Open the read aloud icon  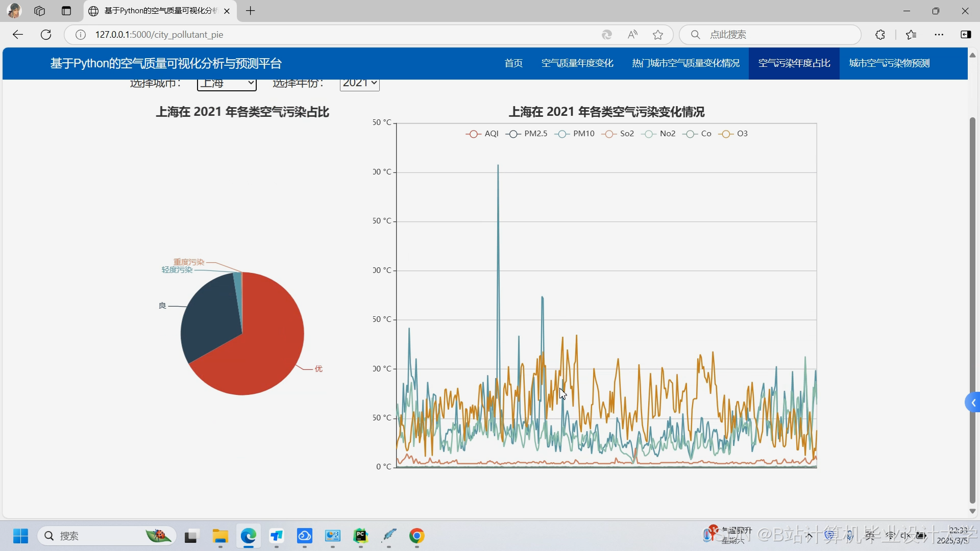[x=632, y=35]
